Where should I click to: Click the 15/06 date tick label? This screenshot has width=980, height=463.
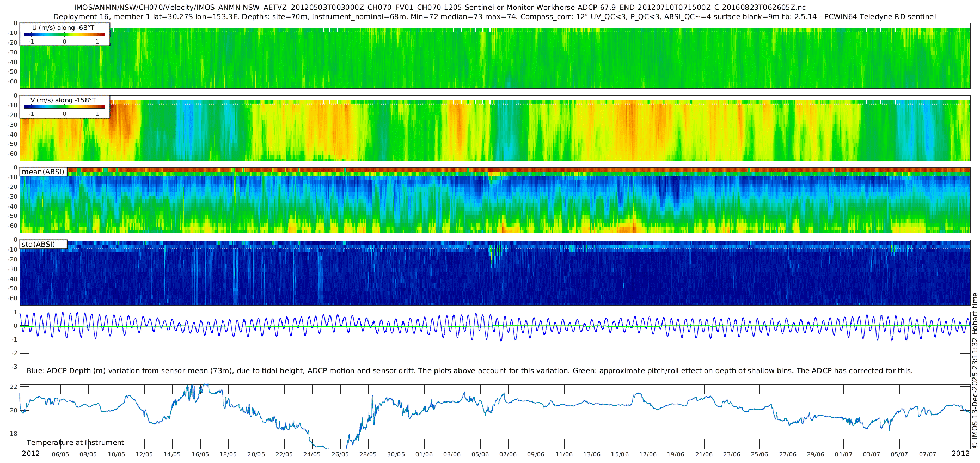pos(620,454)
